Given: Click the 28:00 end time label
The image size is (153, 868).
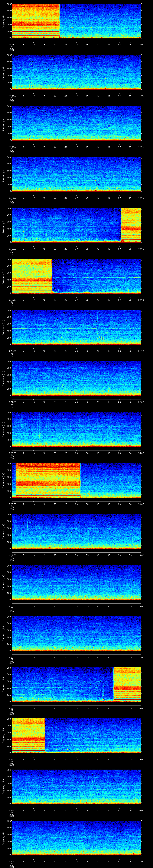Looking at the screenshot, I should (141, 708).
